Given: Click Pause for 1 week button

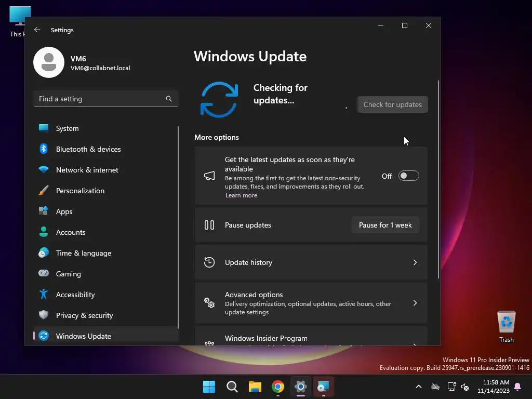Looking at the screenshot, I should (385, 225).
